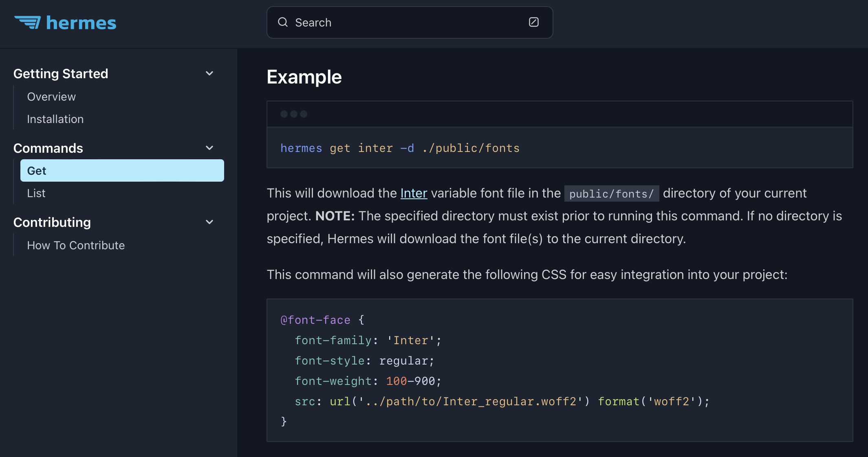The image size is (868, 457).
Task: Click the @font-face code line
Action: (322, 320)
